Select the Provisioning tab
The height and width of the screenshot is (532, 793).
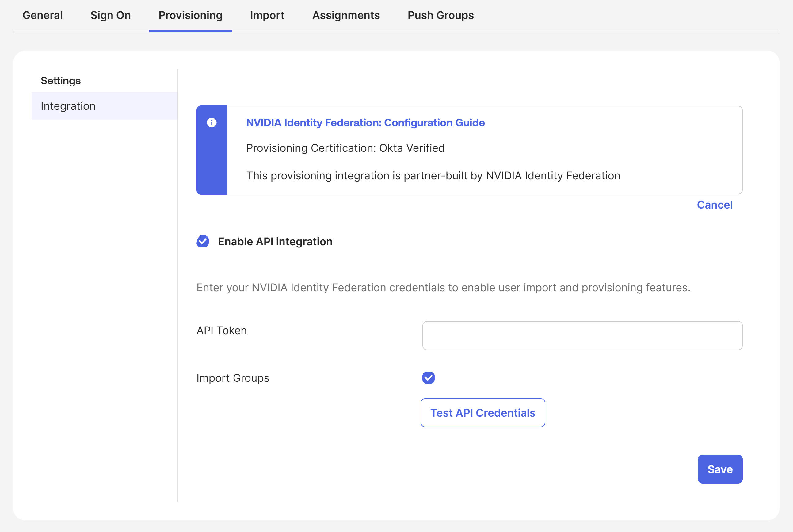[190, 15]
